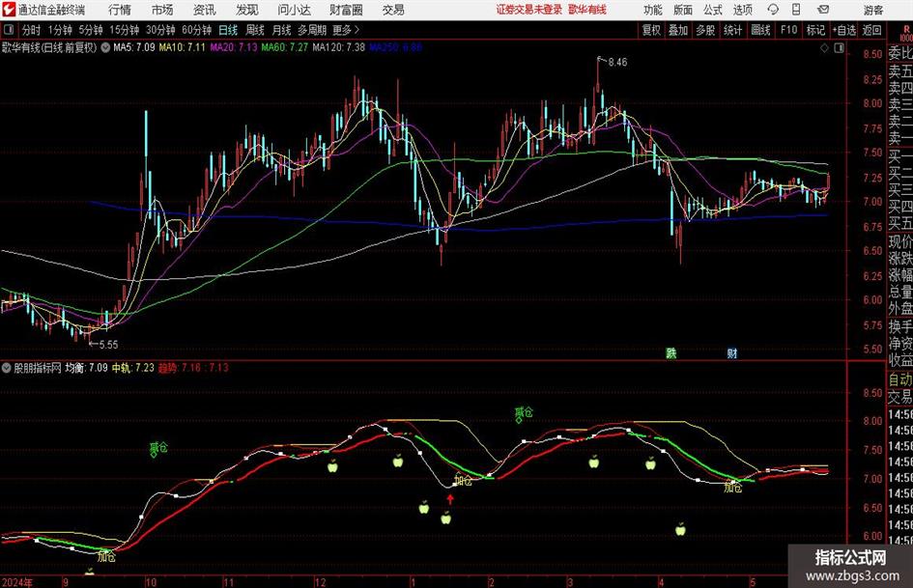The width and height of the screenshot is (913, 588).
Task: Click the 中轨: 7.23 indicator value
Action: click(132, 368)
